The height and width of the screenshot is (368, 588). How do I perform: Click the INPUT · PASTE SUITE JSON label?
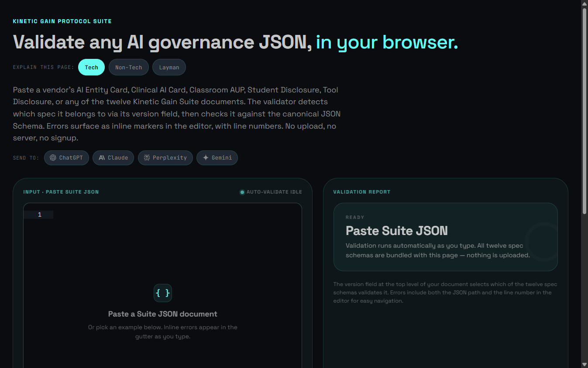coord(61,192)
